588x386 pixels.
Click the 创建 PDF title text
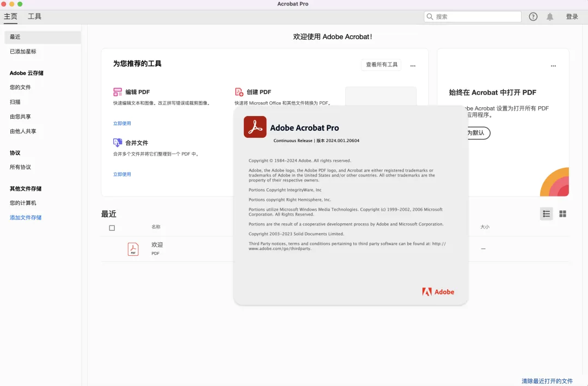coord(259,92)
